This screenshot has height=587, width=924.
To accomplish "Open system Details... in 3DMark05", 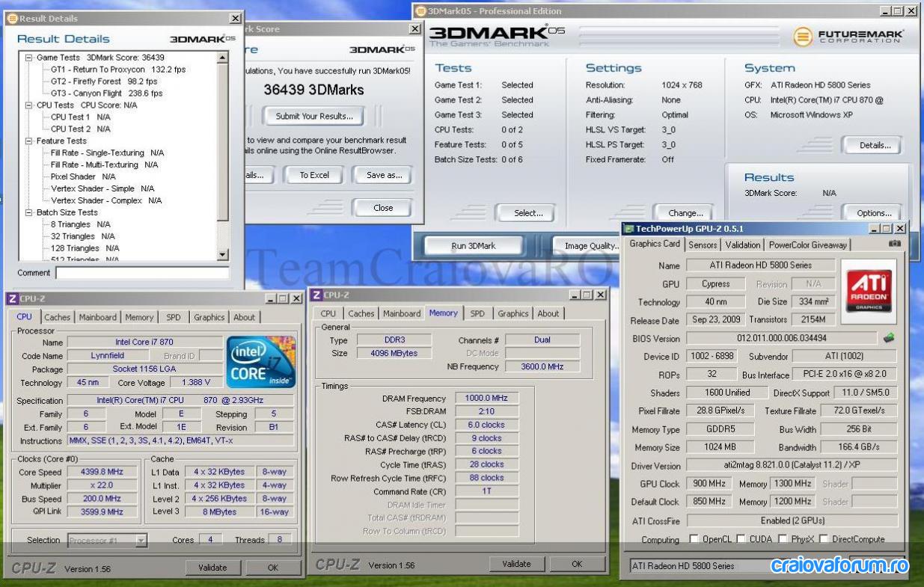I will click(x=875, y=145).
